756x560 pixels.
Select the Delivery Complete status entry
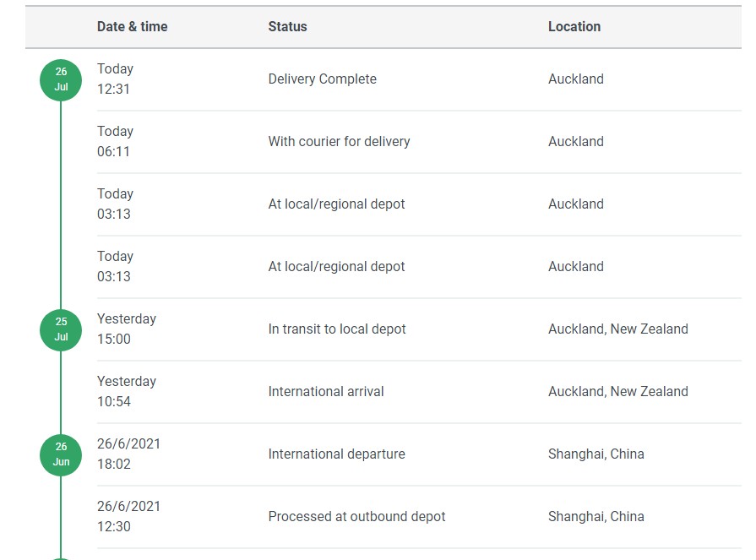point(322,79)
